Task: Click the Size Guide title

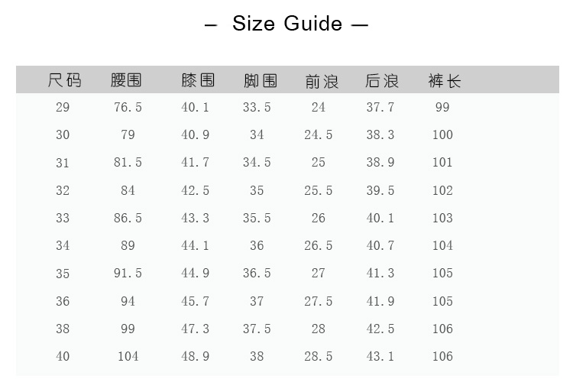Action: pos(286,24)
